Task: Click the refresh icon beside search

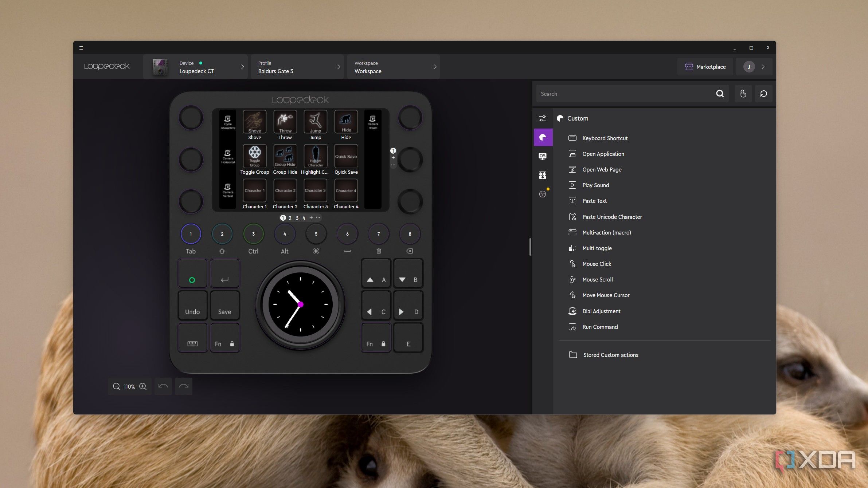Action: coord(763,94)
